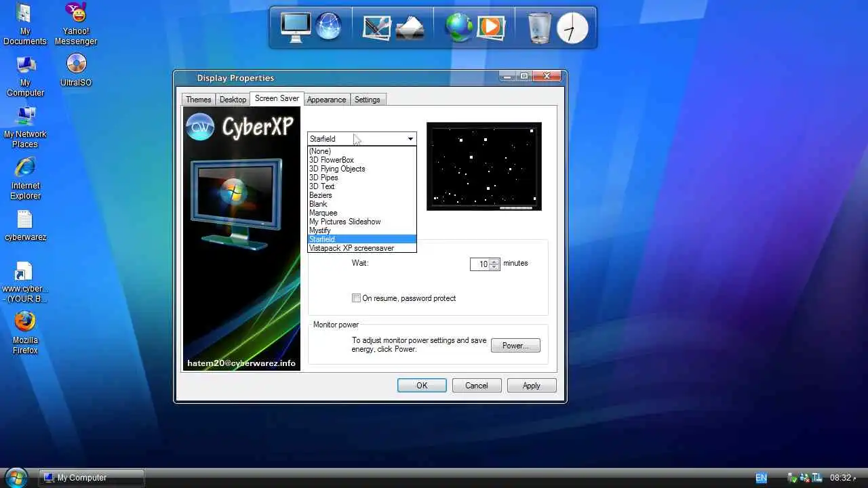This screenshot has width=868, height=488.
Task: Click the scanner tray dock icon
Action: [x=410, y=28]
